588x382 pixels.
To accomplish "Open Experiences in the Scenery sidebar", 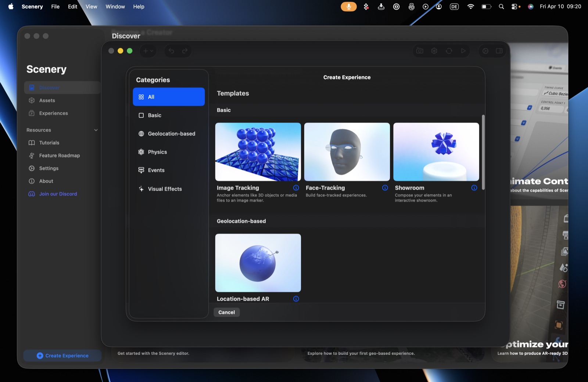I will [x=62, y=113].
